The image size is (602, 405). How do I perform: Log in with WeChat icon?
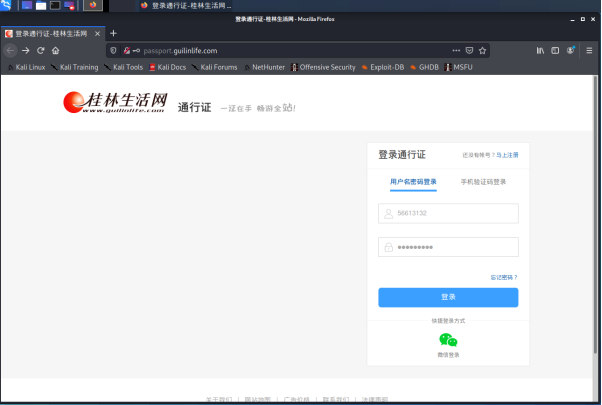point(448,341)
